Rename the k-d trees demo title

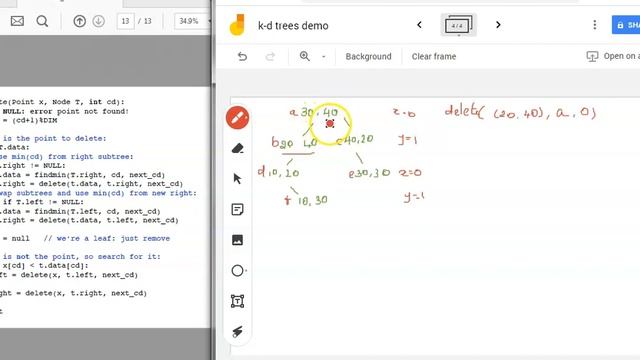click(293, 25)
